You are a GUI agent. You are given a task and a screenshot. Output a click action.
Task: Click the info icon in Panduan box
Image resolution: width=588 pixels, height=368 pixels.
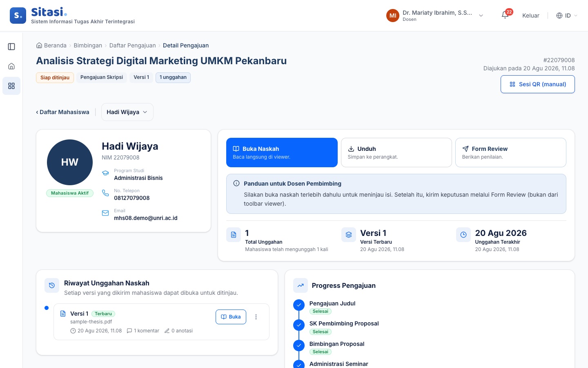coord(236,184)
